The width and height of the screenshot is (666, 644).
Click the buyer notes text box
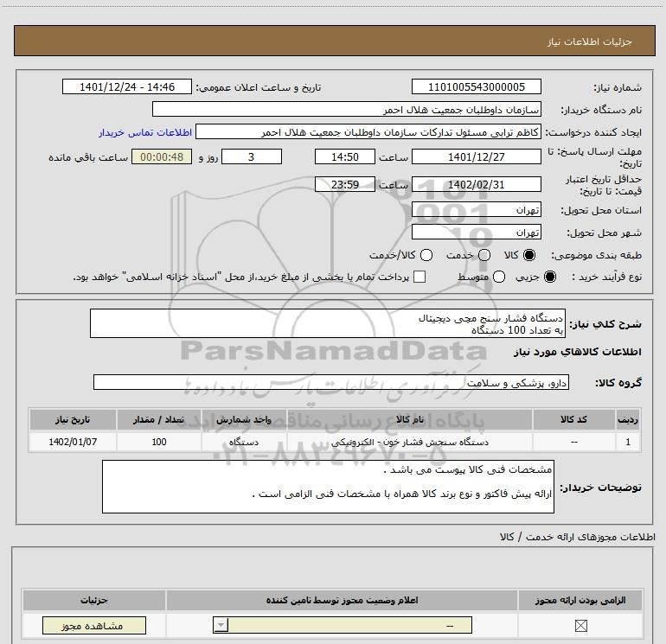click(x=328, y=487)
